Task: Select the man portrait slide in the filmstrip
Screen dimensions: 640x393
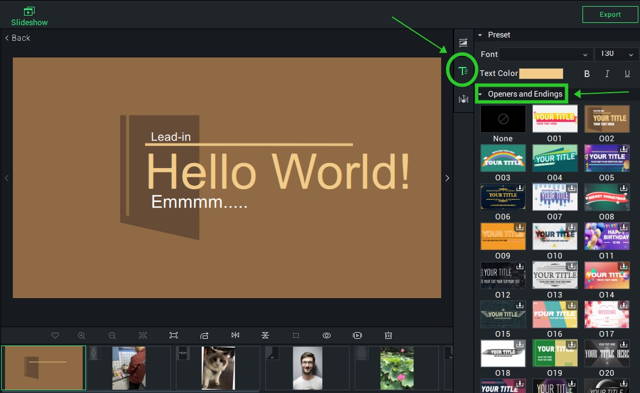Action: click(307, 368)
